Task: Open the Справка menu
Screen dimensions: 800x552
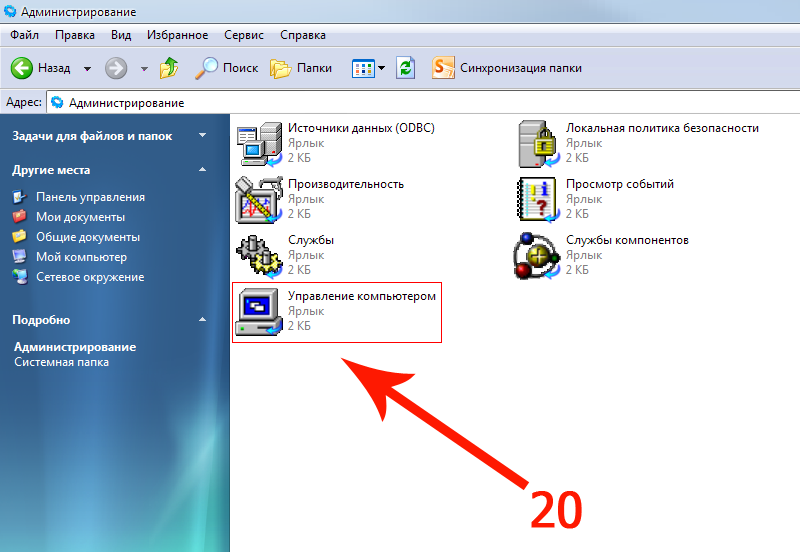Action: [x=303, y=35]
